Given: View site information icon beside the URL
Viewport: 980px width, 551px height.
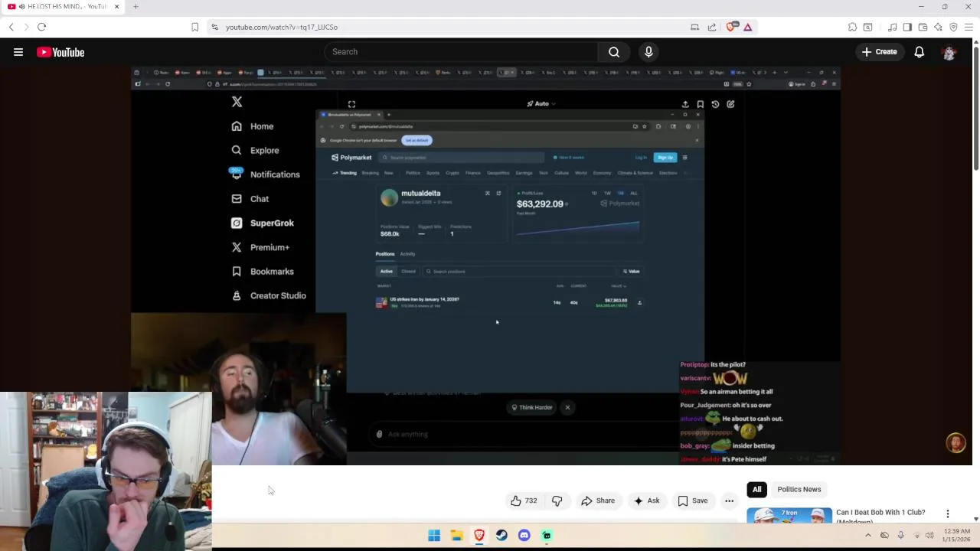Looking at the screenshot, I should 215,27.
